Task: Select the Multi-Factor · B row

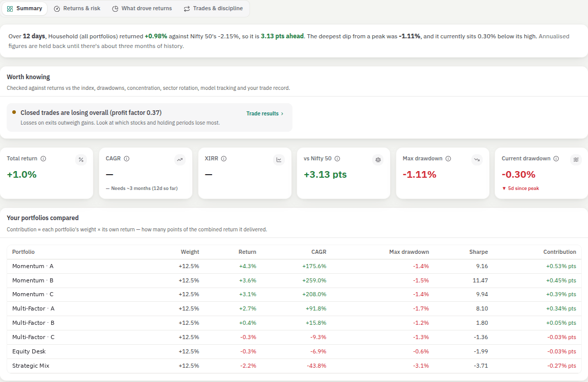Action: click(294, 323)
